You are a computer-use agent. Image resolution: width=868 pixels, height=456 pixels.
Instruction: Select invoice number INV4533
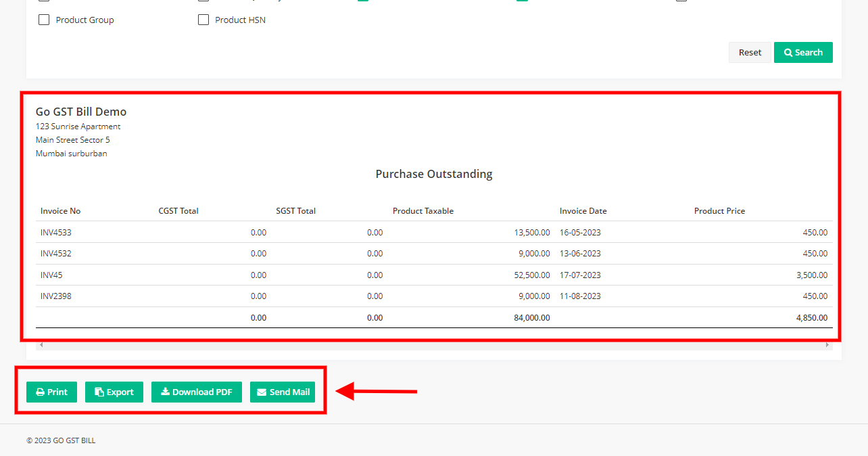pos(56,232)
